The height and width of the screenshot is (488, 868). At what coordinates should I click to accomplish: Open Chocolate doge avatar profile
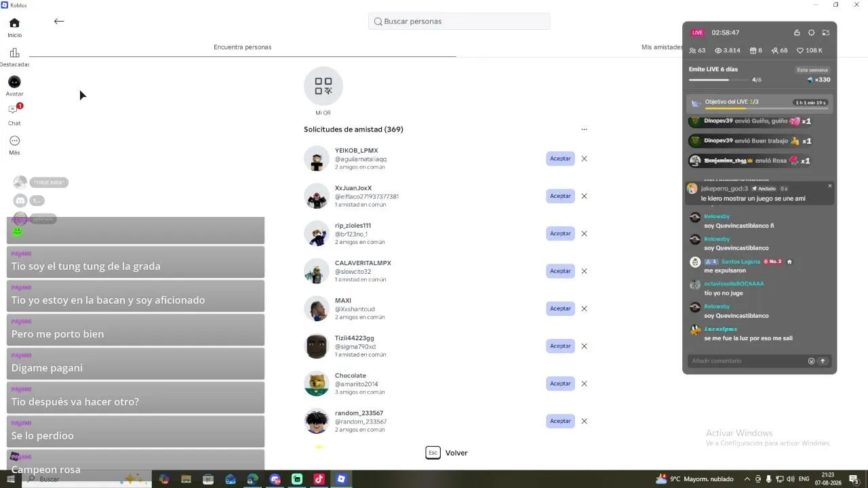pos(317,384)
